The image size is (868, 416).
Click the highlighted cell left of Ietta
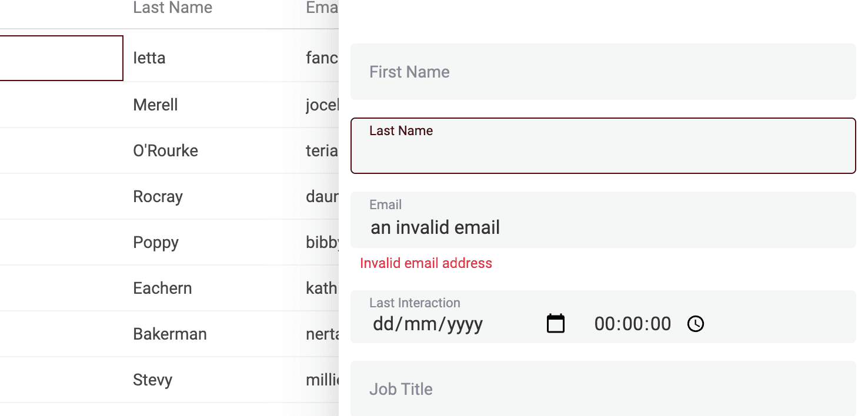tap(59, 58)
